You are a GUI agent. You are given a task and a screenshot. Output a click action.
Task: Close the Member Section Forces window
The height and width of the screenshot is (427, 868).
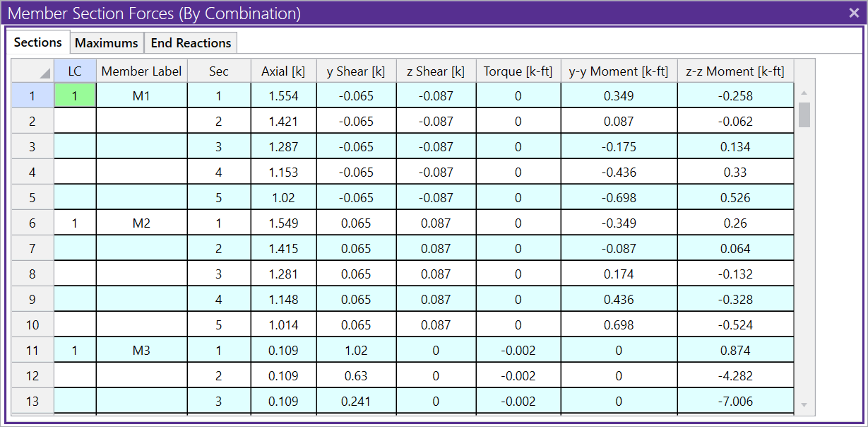point(853,13)
